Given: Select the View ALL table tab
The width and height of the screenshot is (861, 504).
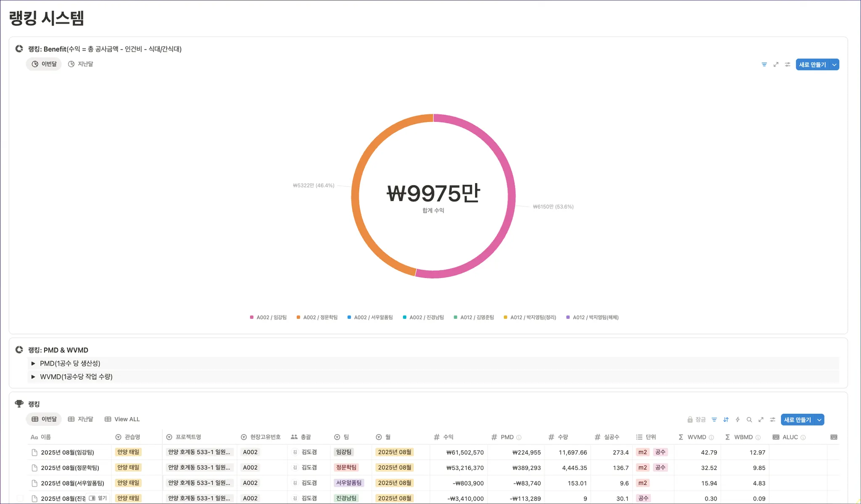Looking at the screenshot, I should 122,419.
